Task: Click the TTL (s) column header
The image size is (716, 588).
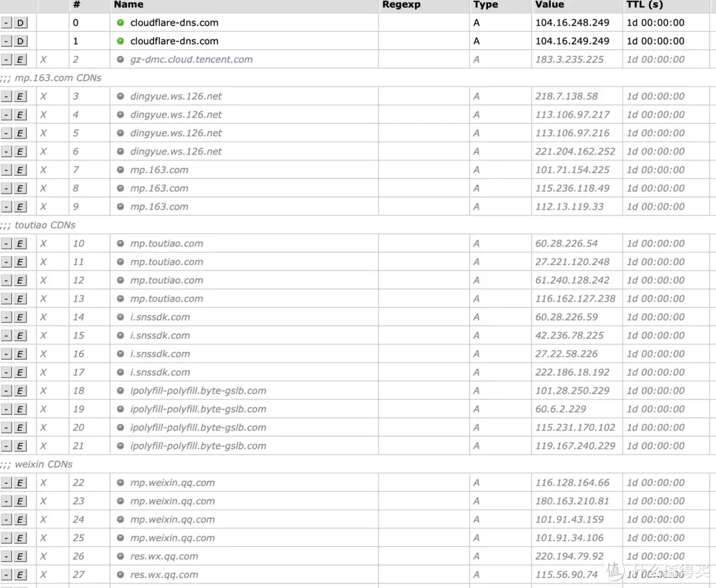Action: 644,5
